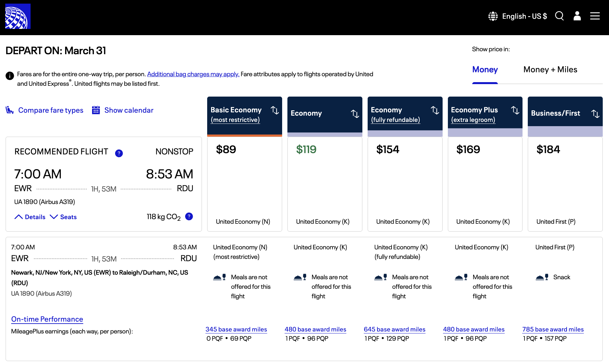Image resolution: width=609 pixels, height=364 pixels.
Task: Open 645 base award miles link
Action: point(395,330)
